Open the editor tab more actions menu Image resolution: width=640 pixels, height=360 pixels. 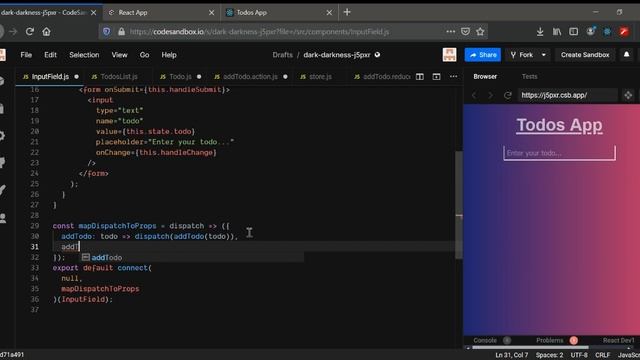[453, 77]
